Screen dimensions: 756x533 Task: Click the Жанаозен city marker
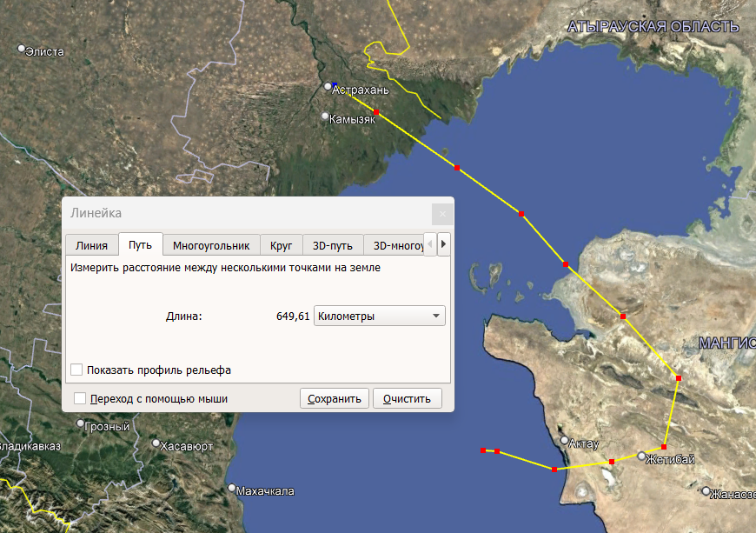coord(706,491)
